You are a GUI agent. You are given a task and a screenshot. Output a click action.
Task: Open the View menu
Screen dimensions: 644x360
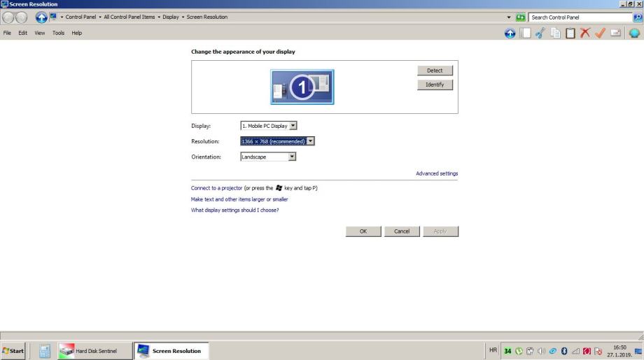[39, 33]
